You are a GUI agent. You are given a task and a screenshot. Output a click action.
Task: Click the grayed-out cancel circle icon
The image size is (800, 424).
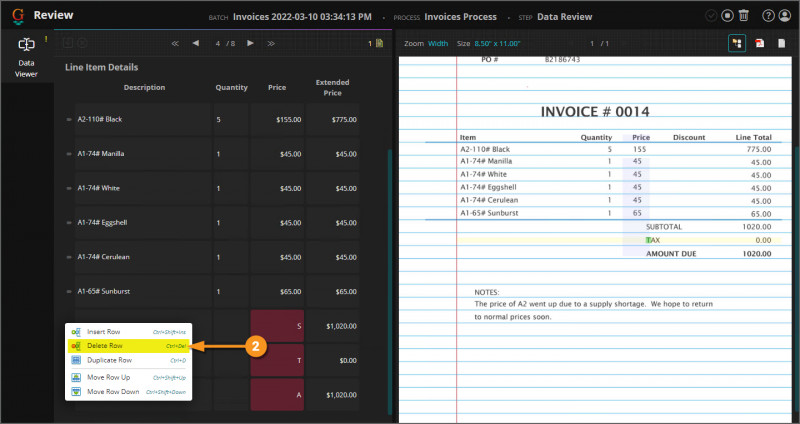point(82,43)
